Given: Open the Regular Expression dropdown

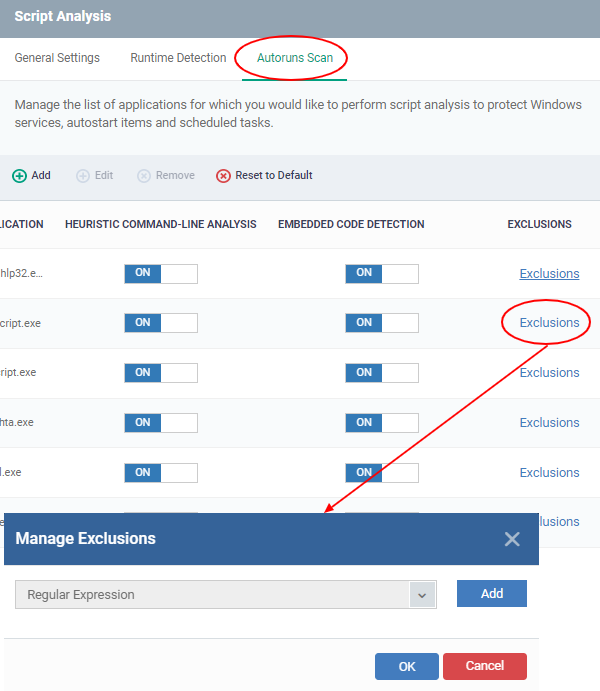Looking at the screenshot, I should [226, 594].
